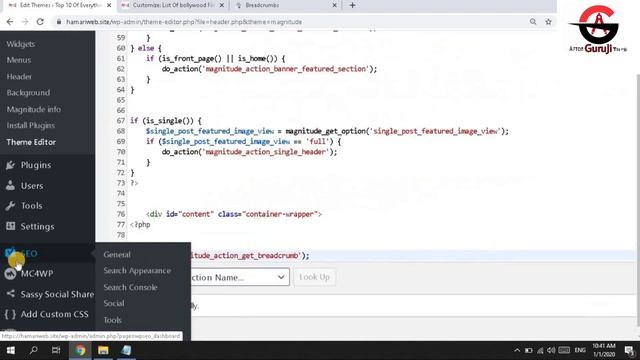640x360 pixels.
Task: Open a new browser tab
Action: [x=352, y=5]
